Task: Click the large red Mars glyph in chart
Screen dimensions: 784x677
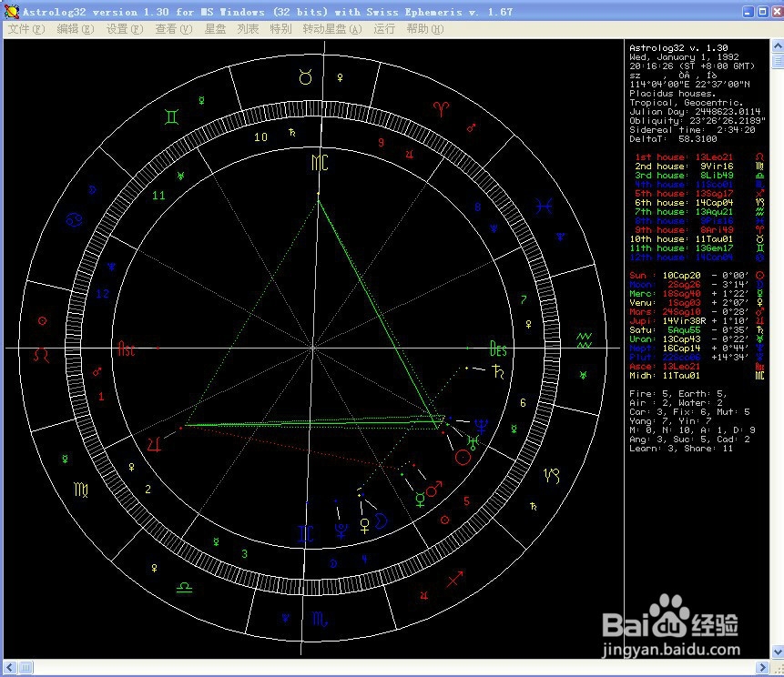Action: pyautogui.click(x=433, y=489)
